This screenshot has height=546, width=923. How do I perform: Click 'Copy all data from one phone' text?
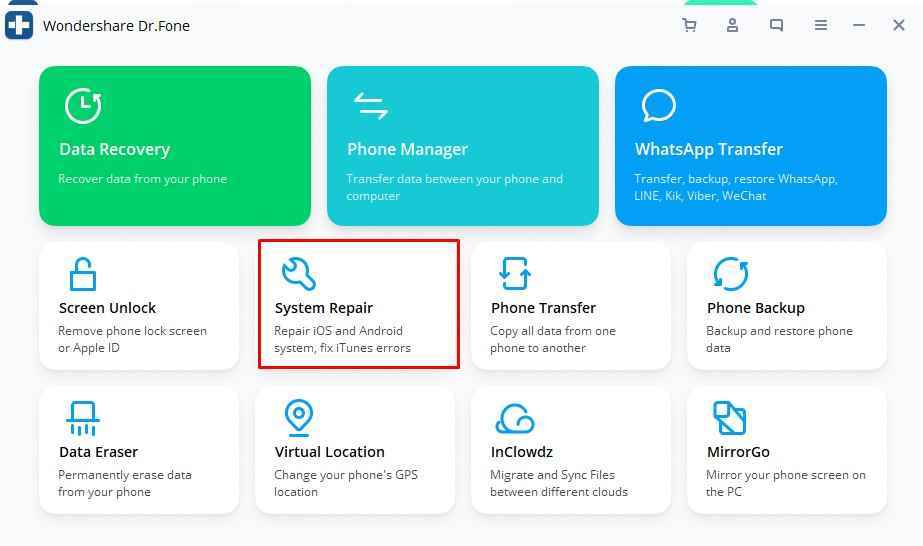click(553, 339)
